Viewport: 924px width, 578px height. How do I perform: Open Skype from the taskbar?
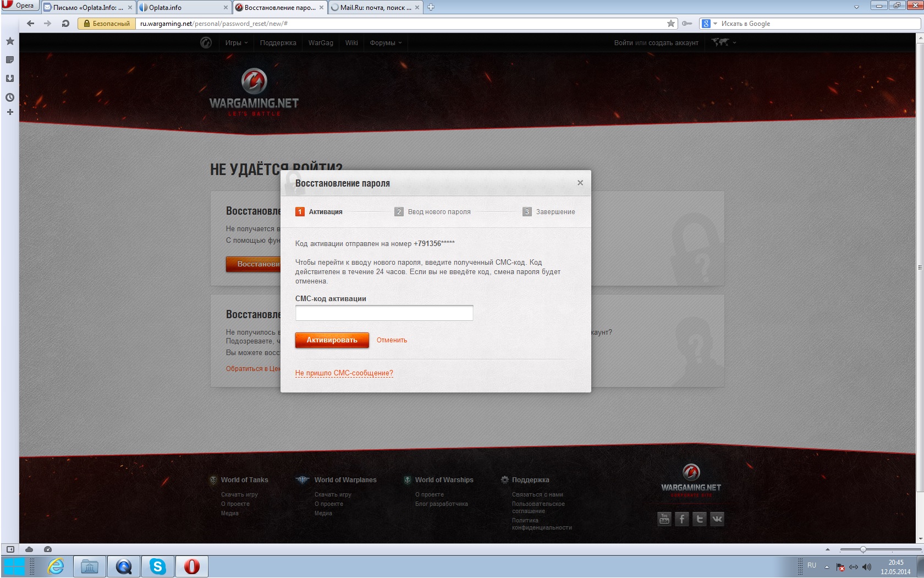coord(158,566)
